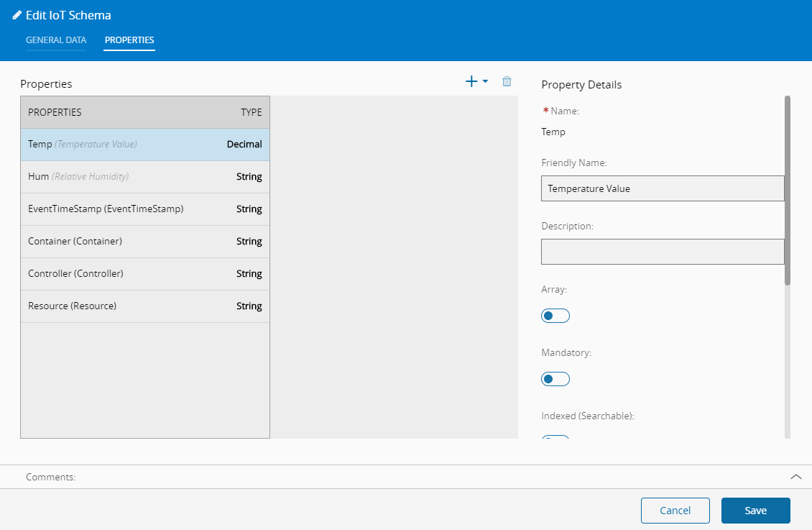Click the Friendly Name input field

662,188
